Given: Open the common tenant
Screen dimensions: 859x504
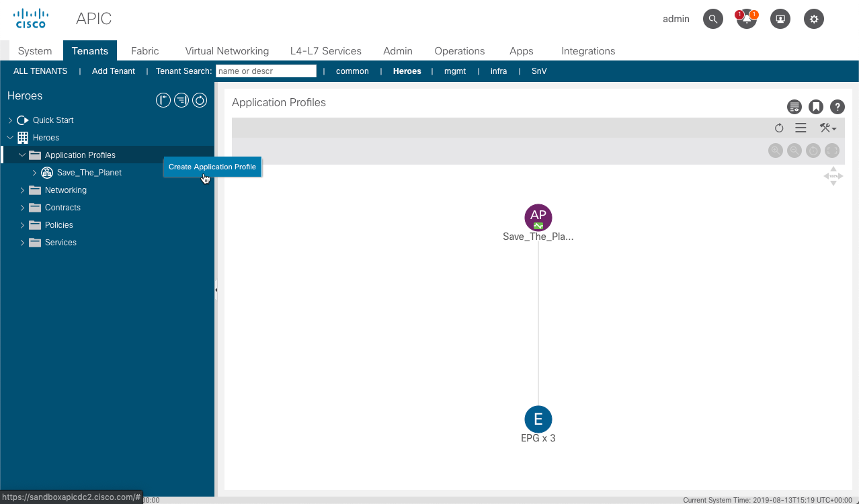Looking at the screenshot, I should tap(352, 71).
